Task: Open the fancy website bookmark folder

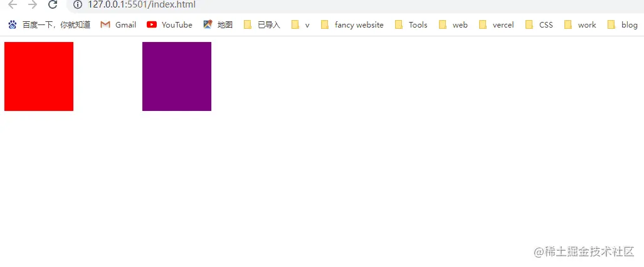Action: 352,24
